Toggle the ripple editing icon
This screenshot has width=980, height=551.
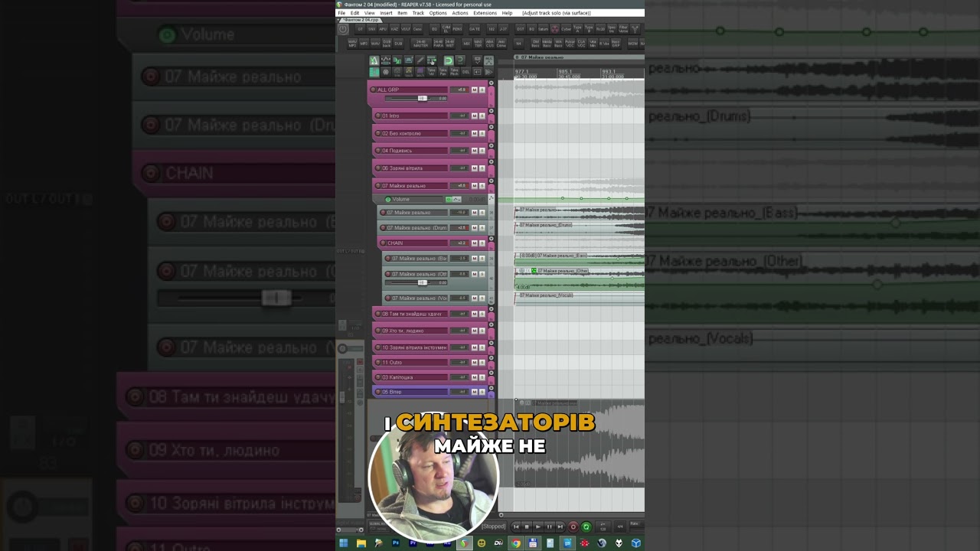pyautogui.click(x=408, y=60)
